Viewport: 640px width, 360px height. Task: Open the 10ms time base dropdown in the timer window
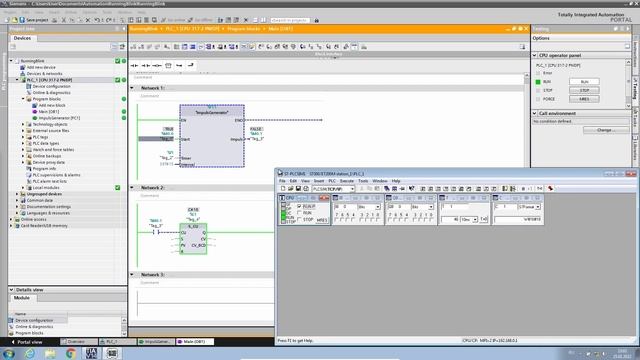[x=475, y=220]
